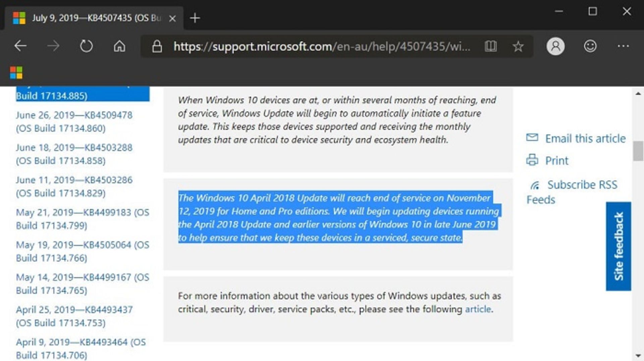Viewport: 644px width, 361px height.
Task: Click the envelope icon for emailing article
Action: click(x=532, y=138)
